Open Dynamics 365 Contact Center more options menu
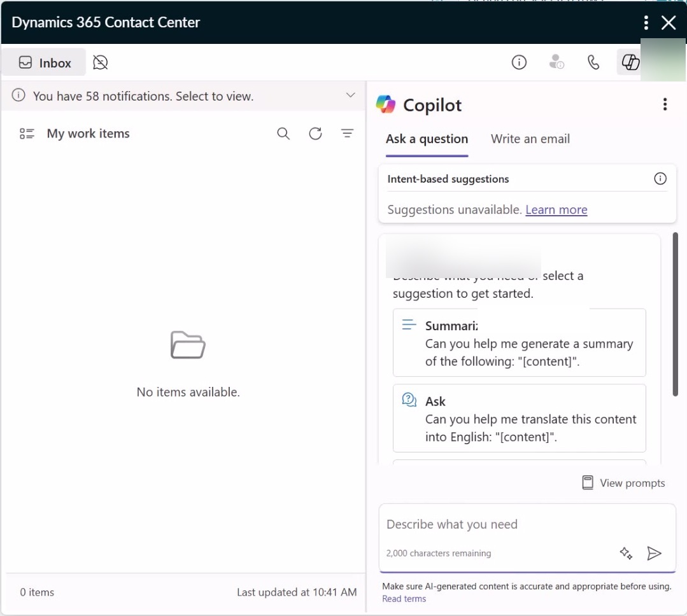Image resolution: width=687 pixels, height=616 pixels. pos(646,22)
